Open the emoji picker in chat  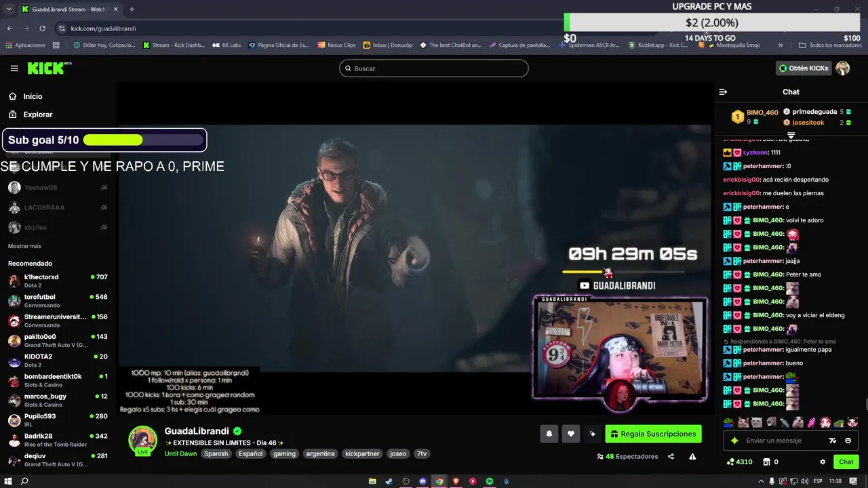coord(848,441)
